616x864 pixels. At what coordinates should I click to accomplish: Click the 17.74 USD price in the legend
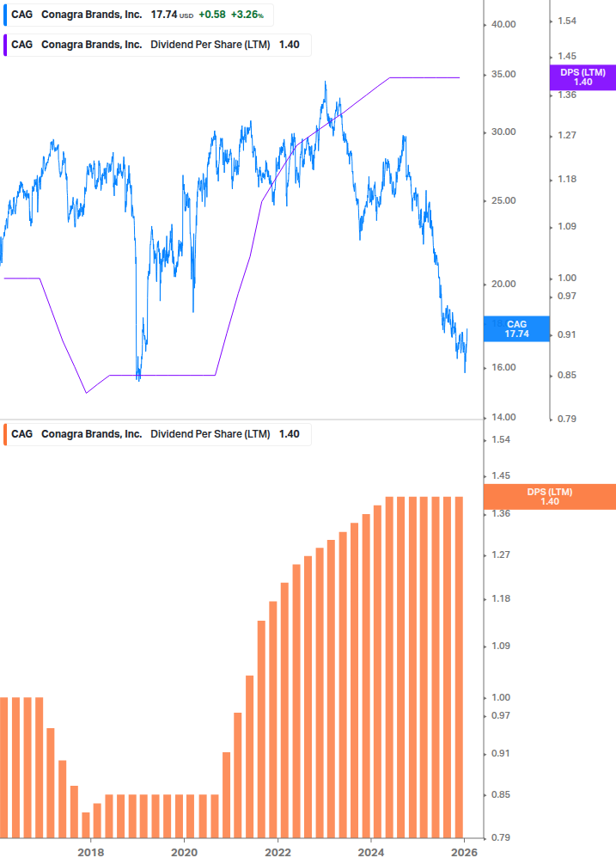[x=172, y=15]
